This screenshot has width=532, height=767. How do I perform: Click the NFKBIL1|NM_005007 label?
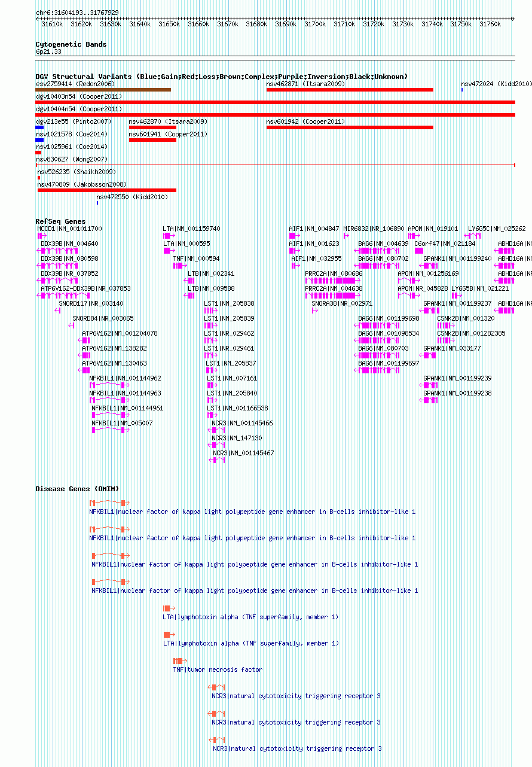click(x=122, y=423)
